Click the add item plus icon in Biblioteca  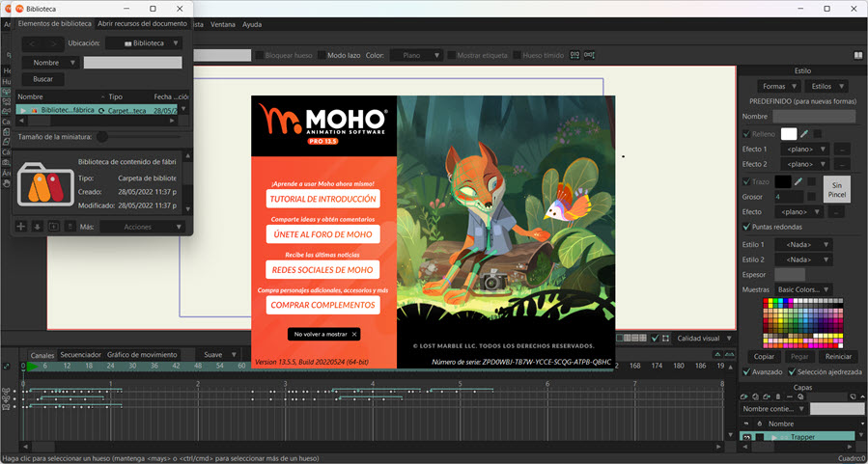pos(21,226)
